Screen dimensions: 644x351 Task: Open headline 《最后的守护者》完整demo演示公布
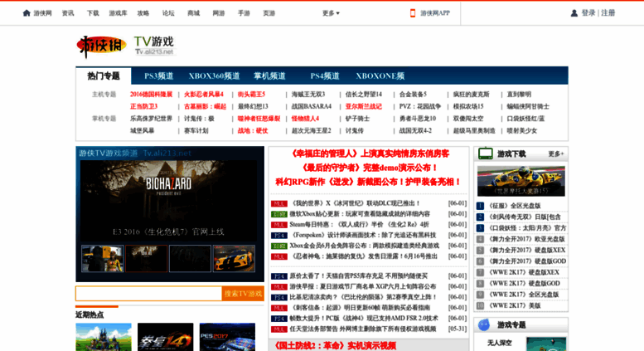tap(368, 168)
